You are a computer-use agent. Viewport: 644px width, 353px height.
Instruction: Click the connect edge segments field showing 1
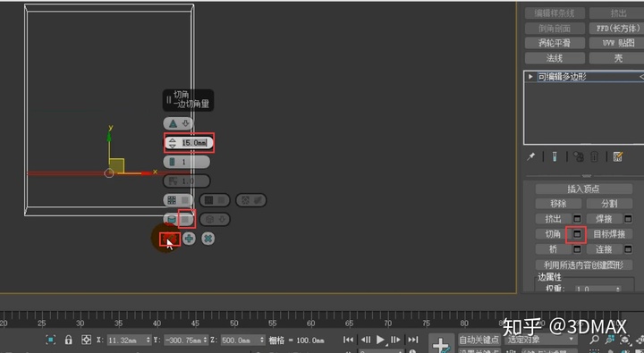click(186, 162)
